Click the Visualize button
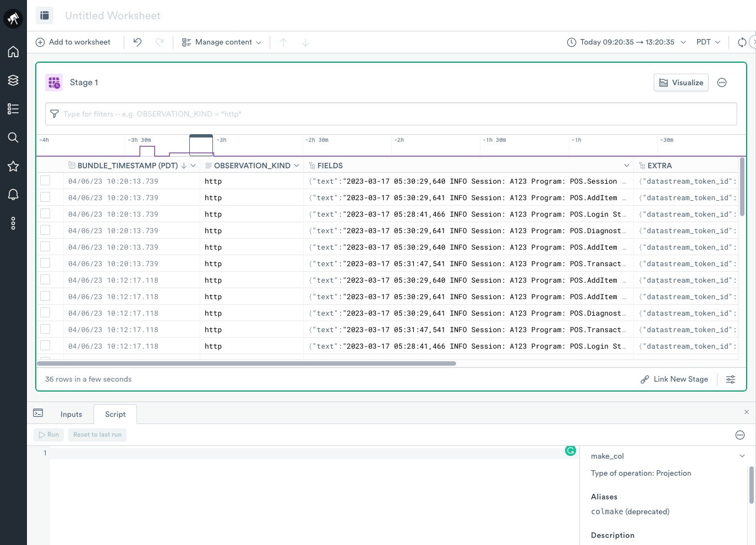 pyautogui.click(x=681, y=82)
